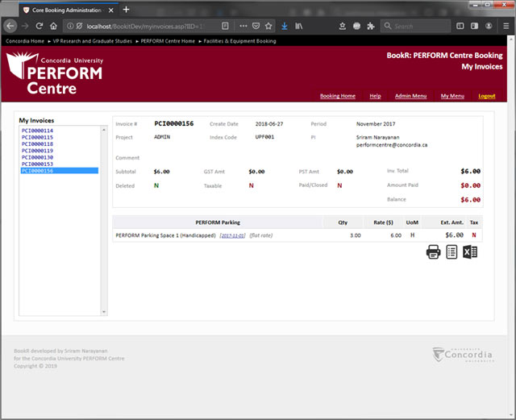Click the Logout link
The image size is (516, 420).
click(486, 96)
